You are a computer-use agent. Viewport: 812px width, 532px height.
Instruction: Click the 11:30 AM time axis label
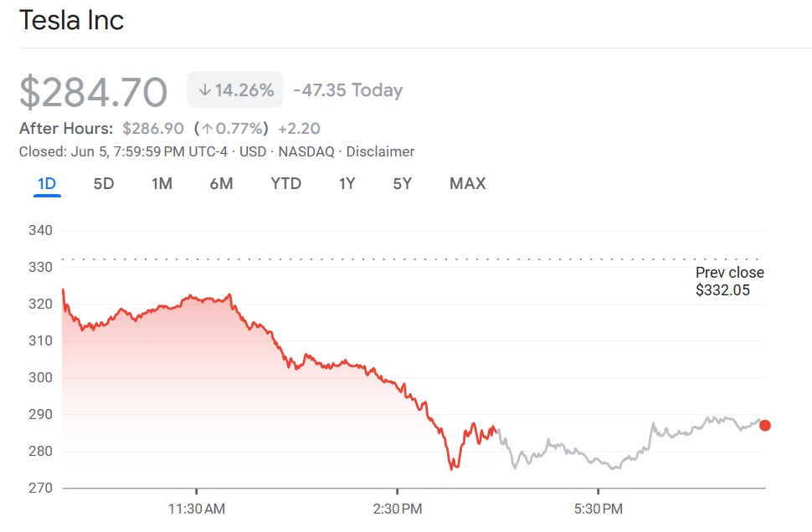click(x=196, y=508)
